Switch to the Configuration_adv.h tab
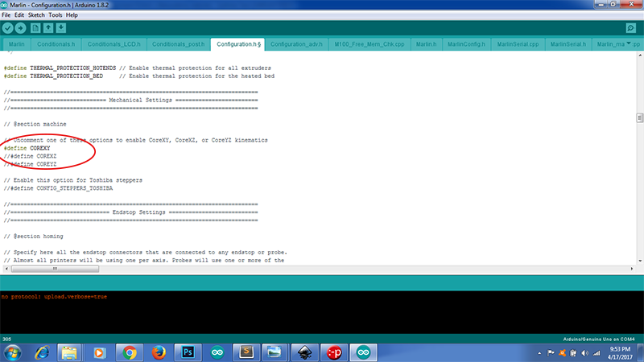This screenshot has width=644, height=362. click(x=296, y=44)
